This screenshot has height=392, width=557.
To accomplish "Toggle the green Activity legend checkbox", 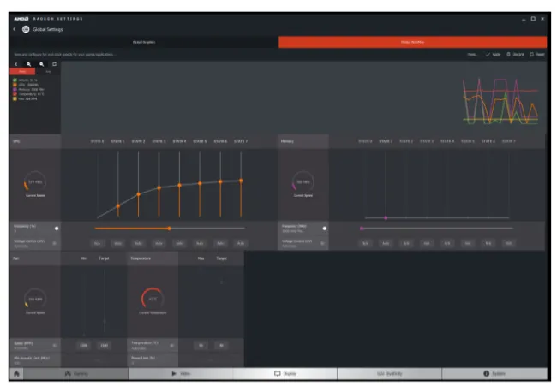I will (15, 80).
